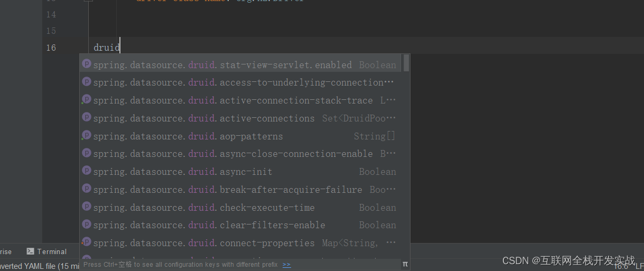Image resolution: width=644 pixels, height=271 pixels.
Task: Choose druid.break-after-acquire-failure completion
Action: click(x=241, y=190)
